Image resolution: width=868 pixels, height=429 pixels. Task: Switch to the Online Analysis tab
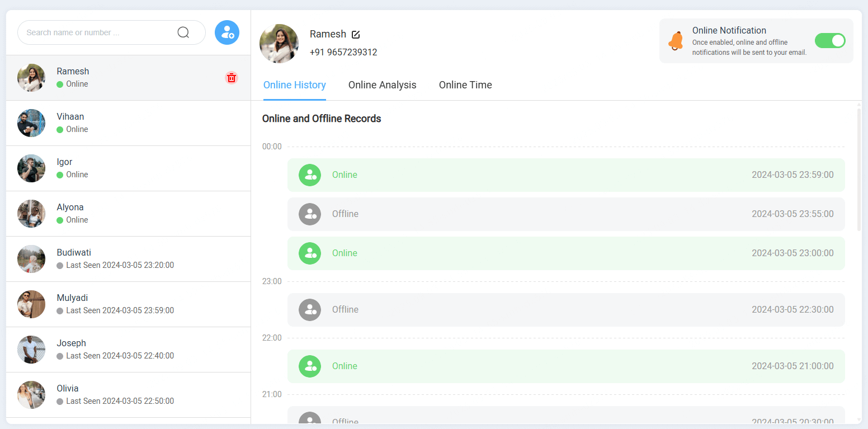click(382, 85)
